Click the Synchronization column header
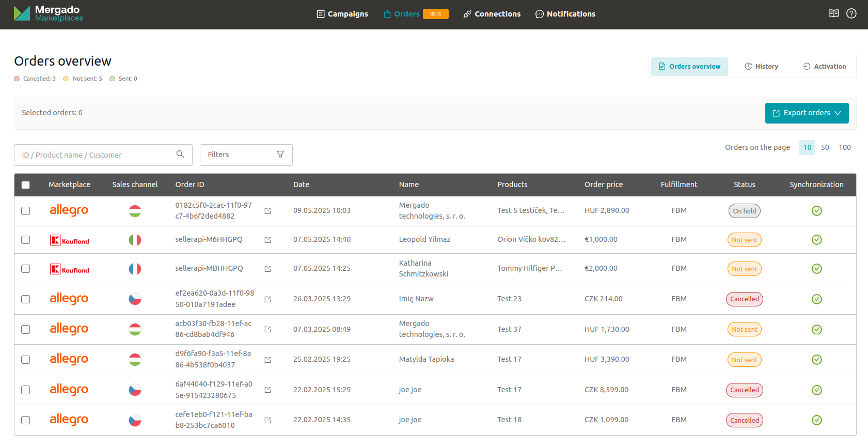 point(816,184)
